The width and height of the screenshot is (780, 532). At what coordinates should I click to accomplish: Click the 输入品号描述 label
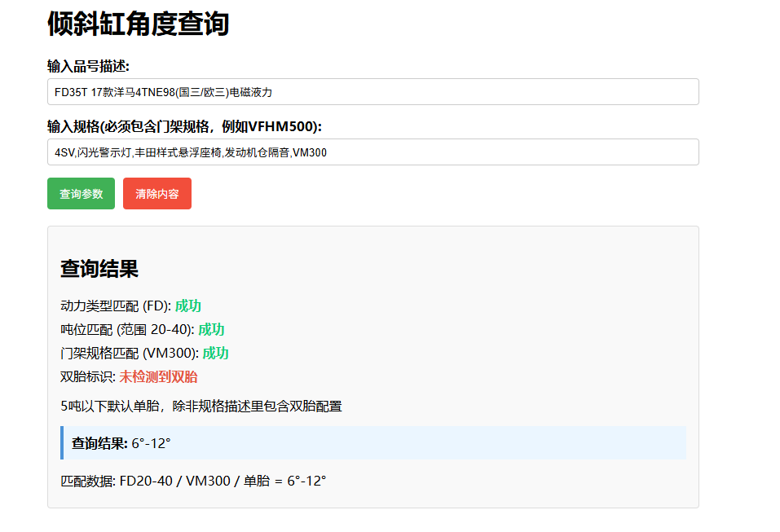click(88, 66)
